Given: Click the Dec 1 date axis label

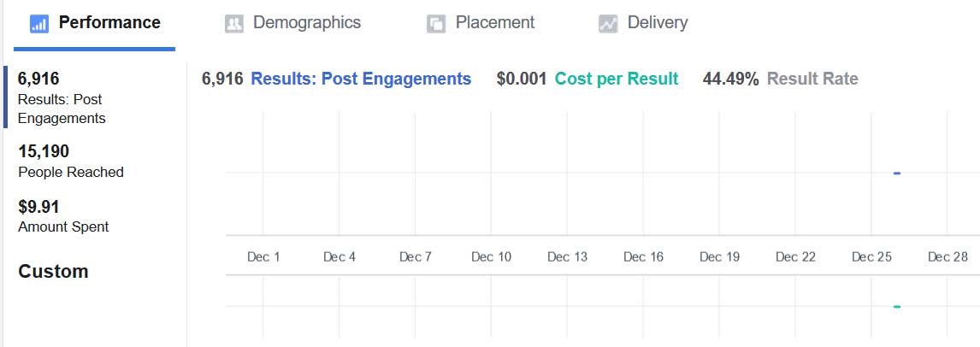Looking at the screenshot, I should click(x=263, y=256).
